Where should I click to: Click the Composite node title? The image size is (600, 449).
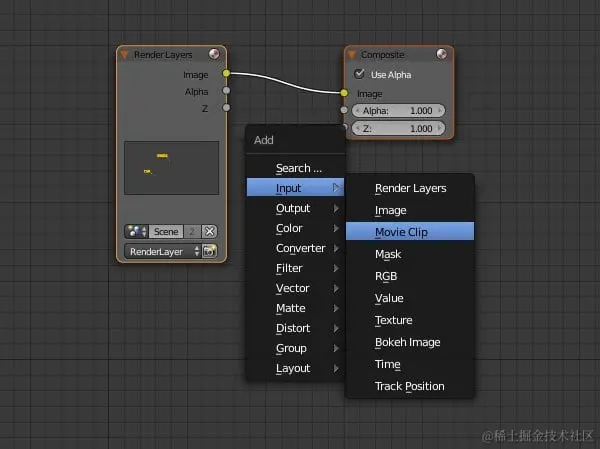click(383, 55)
